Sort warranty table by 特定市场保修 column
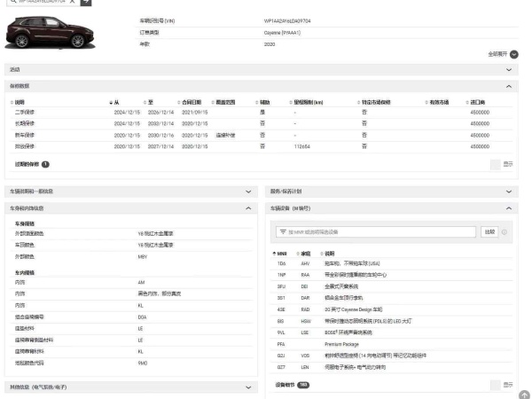This screenshot has height=399, width=532. 374,102
